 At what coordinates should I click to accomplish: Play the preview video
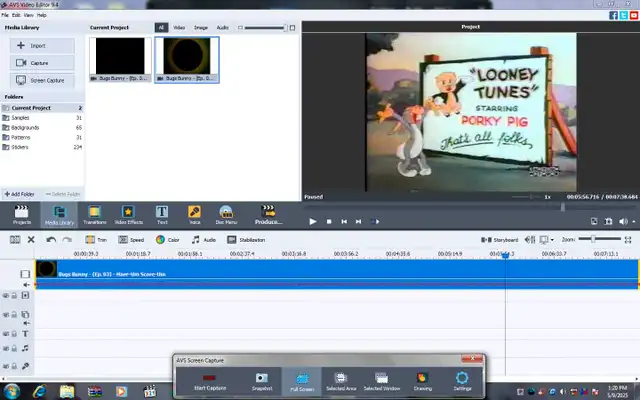(313, 221)
